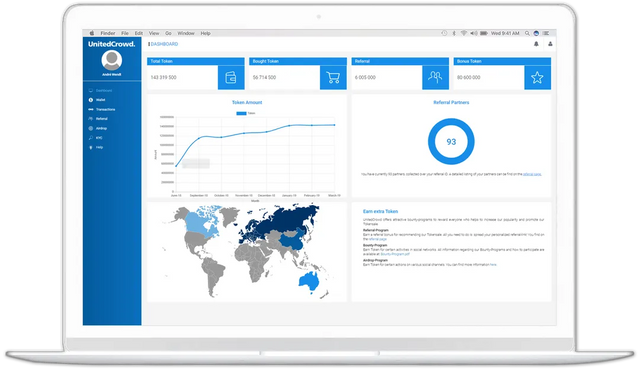Click the Earn extra Token heading
640x373 pixels.
pos(380,211)
